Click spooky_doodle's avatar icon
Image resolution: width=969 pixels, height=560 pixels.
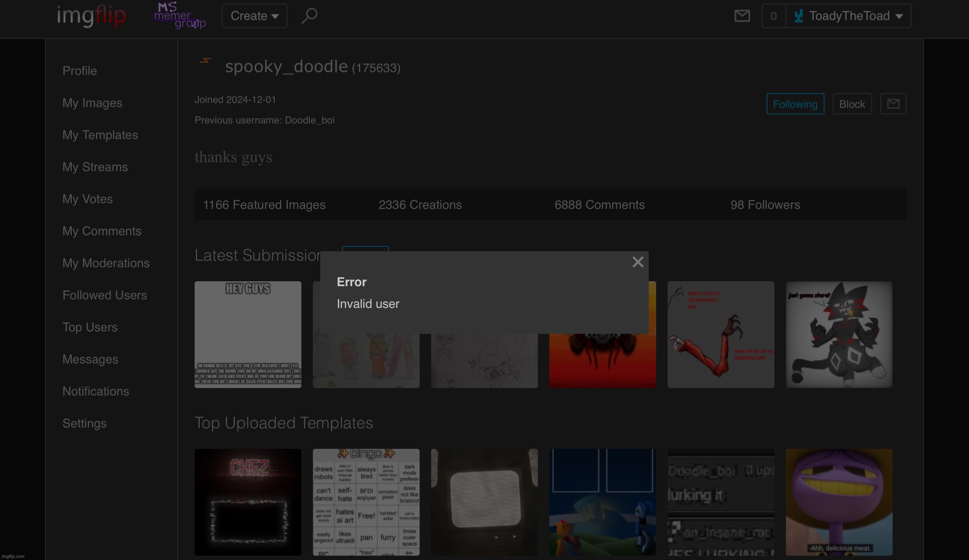point(206,61)
